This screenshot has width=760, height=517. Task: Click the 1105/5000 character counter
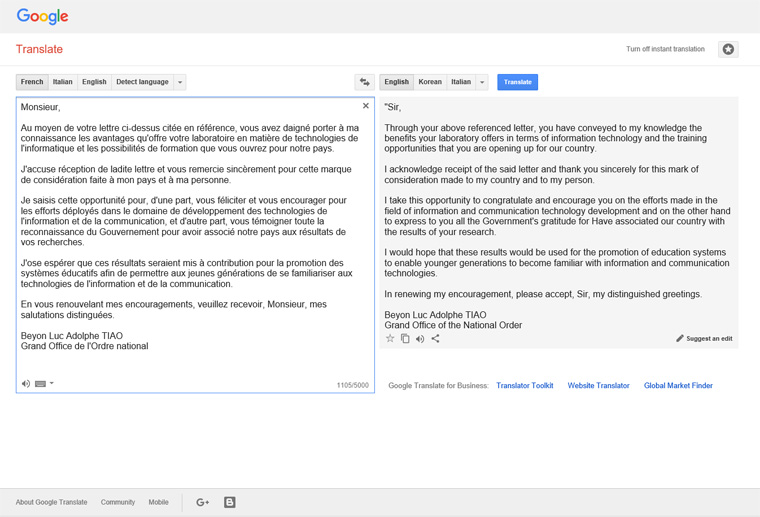coord(352,385)
